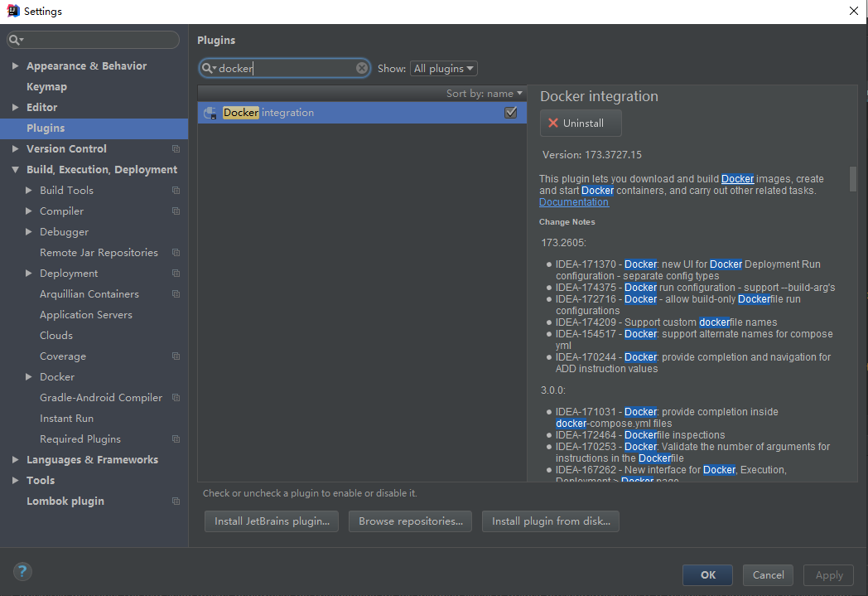This screenshot has height=596, width=868.
Task: Open the 'Sort by: name' dropdown
Action: [485, 93]
